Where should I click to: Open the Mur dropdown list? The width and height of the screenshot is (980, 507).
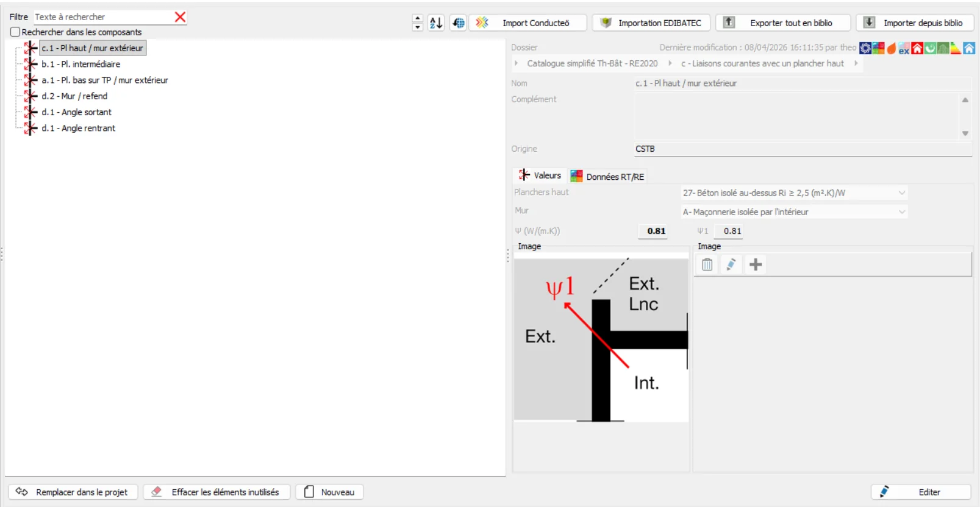tap(794, 212)
